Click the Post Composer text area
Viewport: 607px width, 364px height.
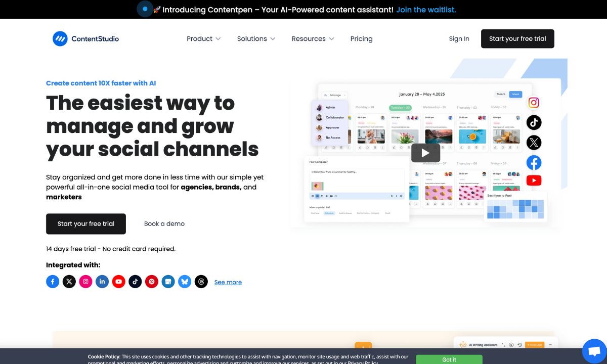(357, 180)
